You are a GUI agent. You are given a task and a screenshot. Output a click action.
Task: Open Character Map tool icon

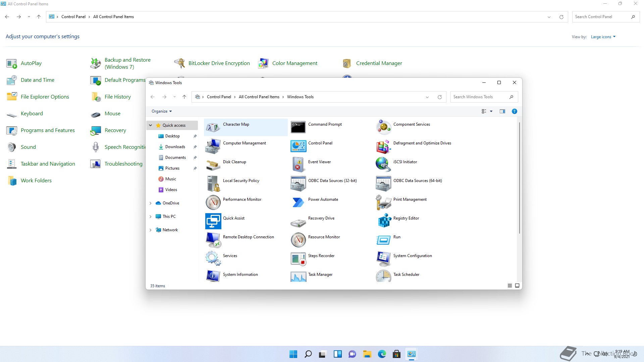[x=213, y=127]
